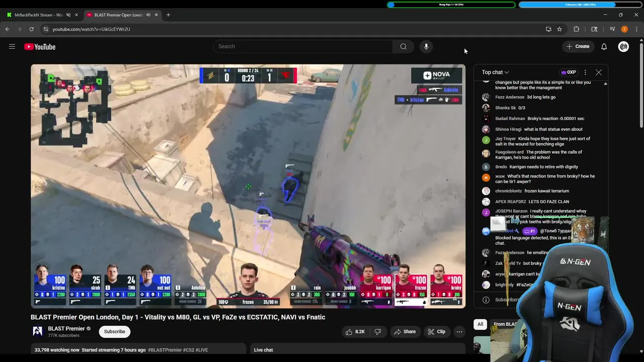Screen dimensions: 644x362
Task: Like the video with thumbs up
Action: 355,332
